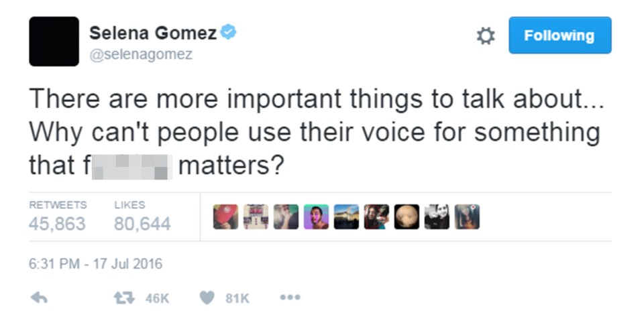Screen dimensions: 644x333
Task: Select the last liker avatar with red dot
Action: pos(467,216)
